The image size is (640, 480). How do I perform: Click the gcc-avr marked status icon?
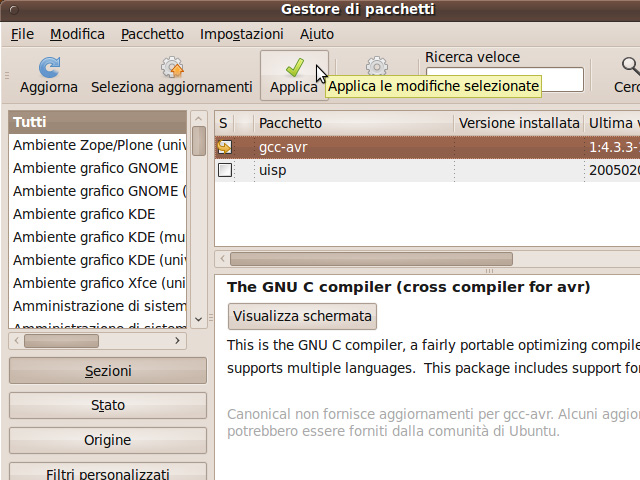(225, 147)
